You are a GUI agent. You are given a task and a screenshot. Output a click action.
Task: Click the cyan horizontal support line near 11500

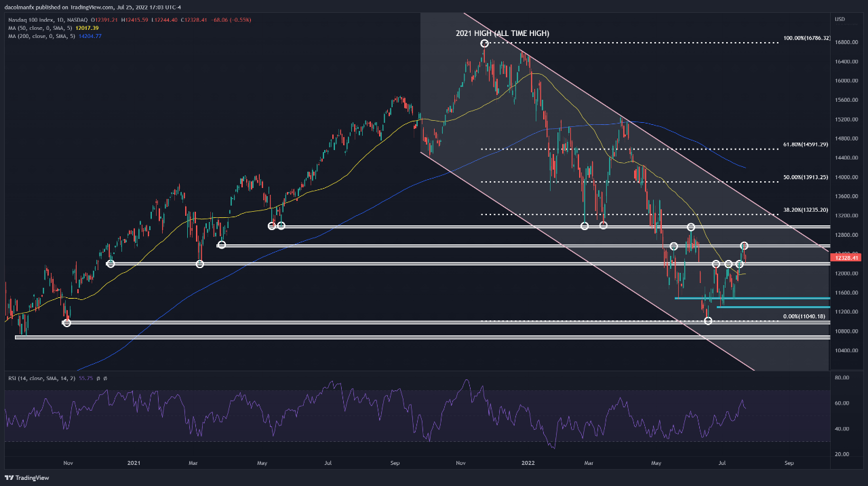click(x=752, y=298)
